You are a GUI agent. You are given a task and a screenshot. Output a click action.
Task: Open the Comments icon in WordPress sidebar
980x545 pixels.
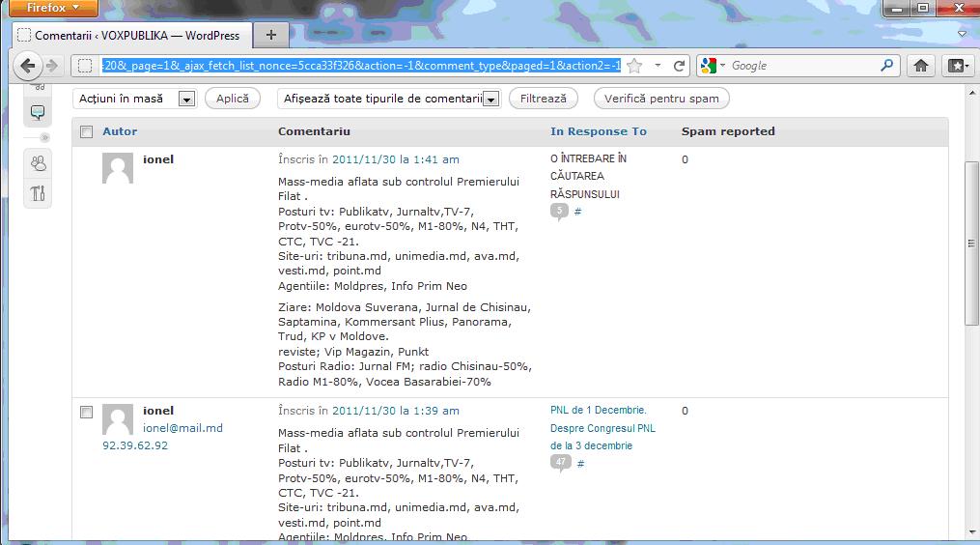[38, 113]
